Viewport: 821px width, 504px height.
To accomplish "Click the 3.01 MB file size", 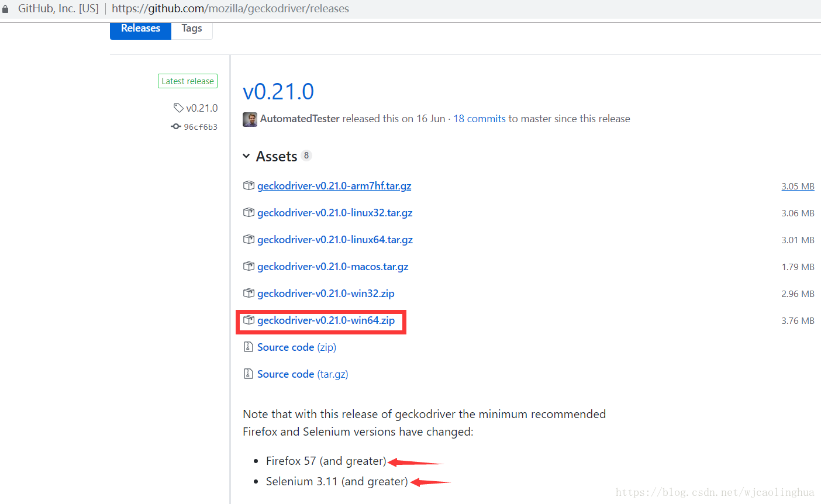I will point(798,240).
